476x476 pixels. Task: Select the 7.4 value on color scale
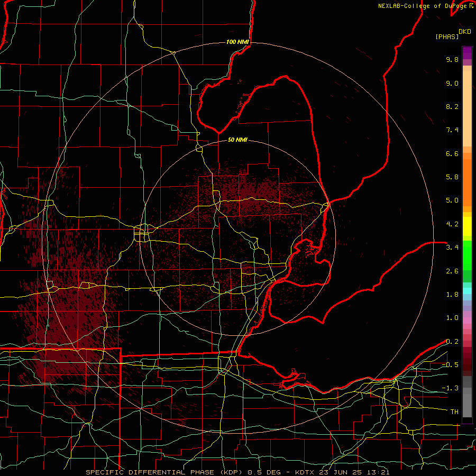click(x=452, y=130)
